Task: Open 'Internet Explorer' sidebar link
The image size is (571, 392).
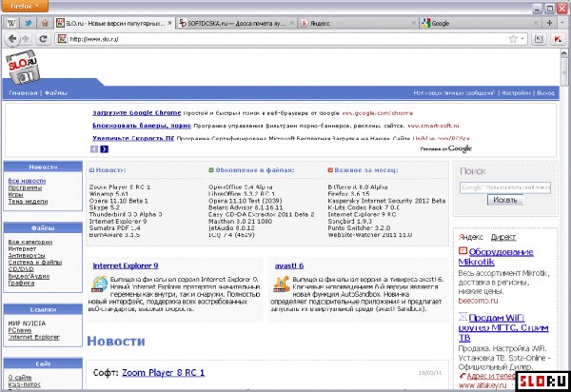Action: [33, 337]
